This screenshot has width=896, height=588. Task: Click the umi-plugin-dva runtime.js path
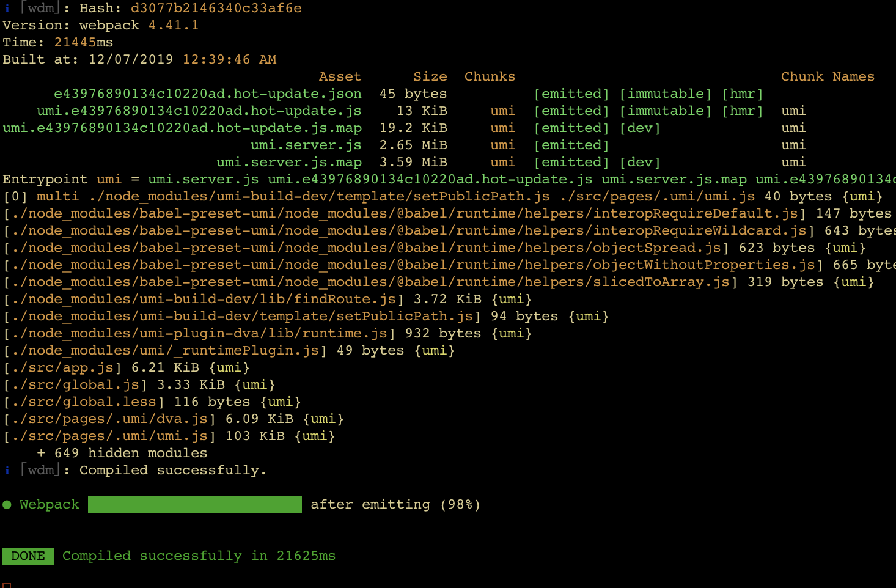coord(199,334)
